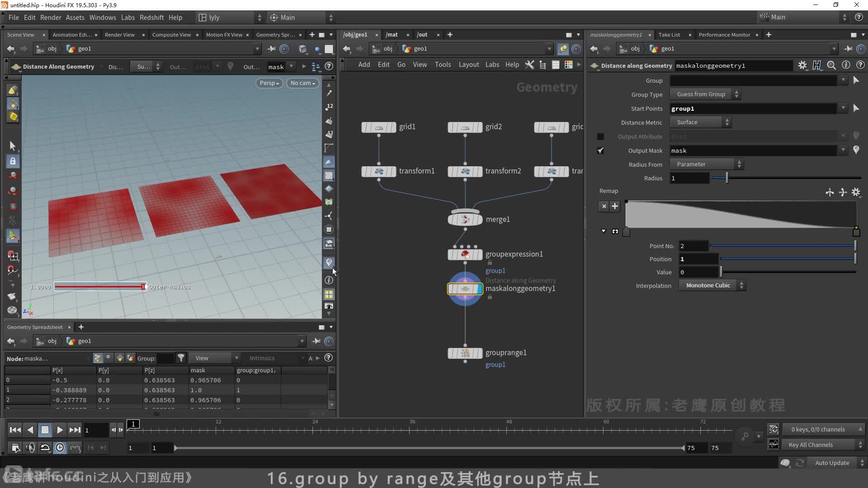The height and width of the screenshot is (488, 868).
Task: Open Distance Metric Surface dropdown
Action: pyautogui.click(x=700, y=122)
